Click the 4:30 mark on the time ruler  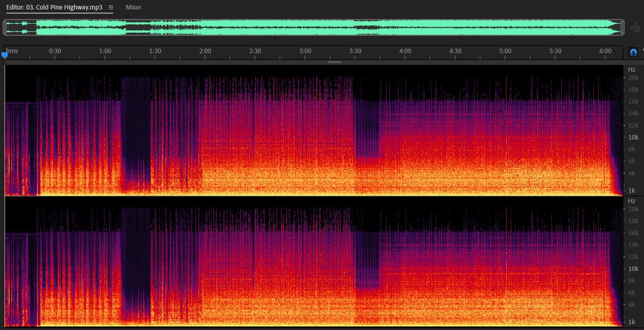455,51
